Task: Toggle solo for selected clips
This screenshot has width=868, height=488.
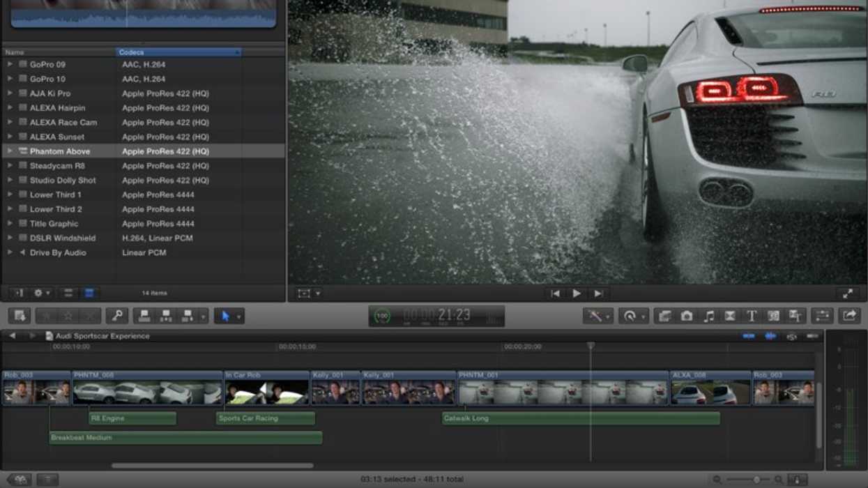Action: pyautogui.click(x=792, y=336)
